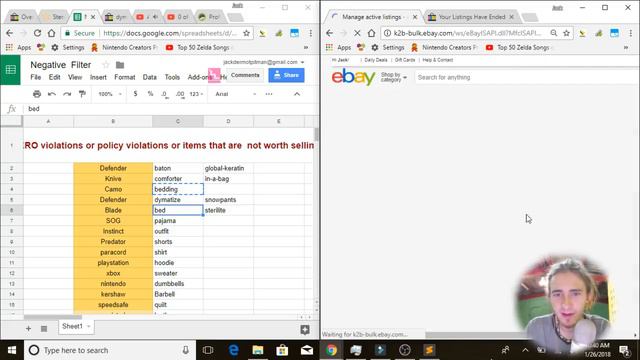This screenshot has width=640, height=360.
Task: Open the Arial font dropdown
Action: [x=236, y=94]
